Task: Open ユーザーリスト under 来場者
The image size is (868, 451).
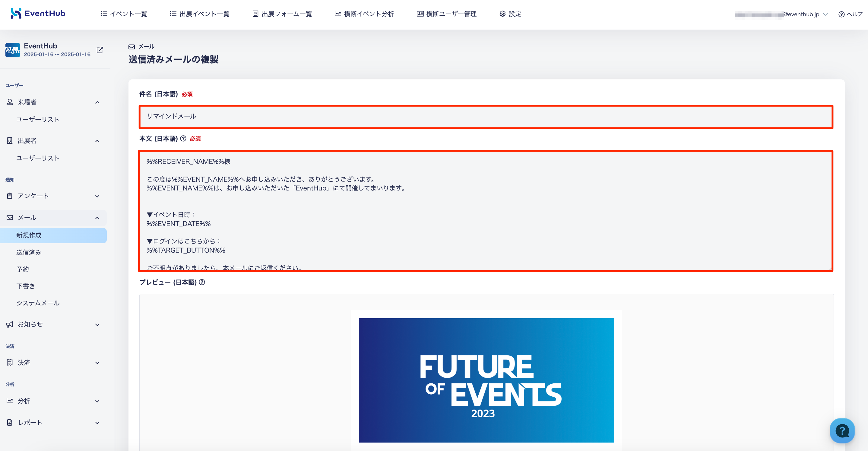Action: [38, 120]
